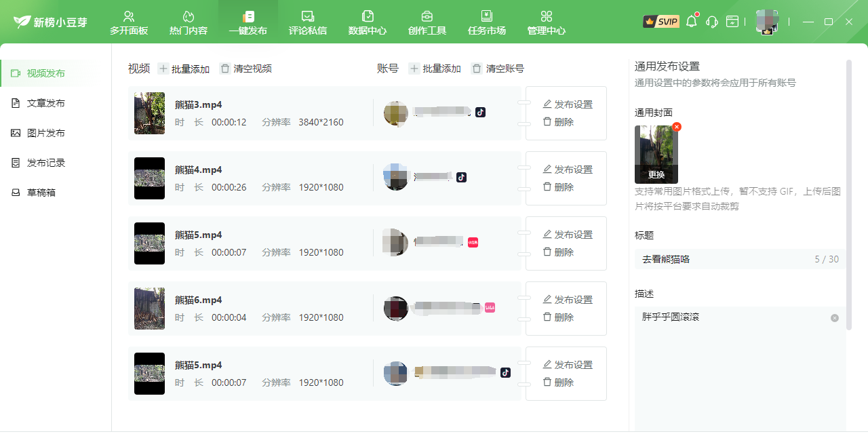This screenshot has width=868, height=434.
Task: Click the right panel vertical scrollbar
Action: 849,195
